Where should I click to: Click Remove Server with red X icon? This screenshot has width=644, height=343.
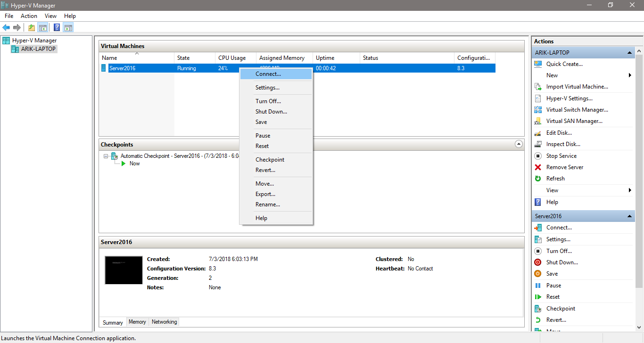tap(565, 167)
